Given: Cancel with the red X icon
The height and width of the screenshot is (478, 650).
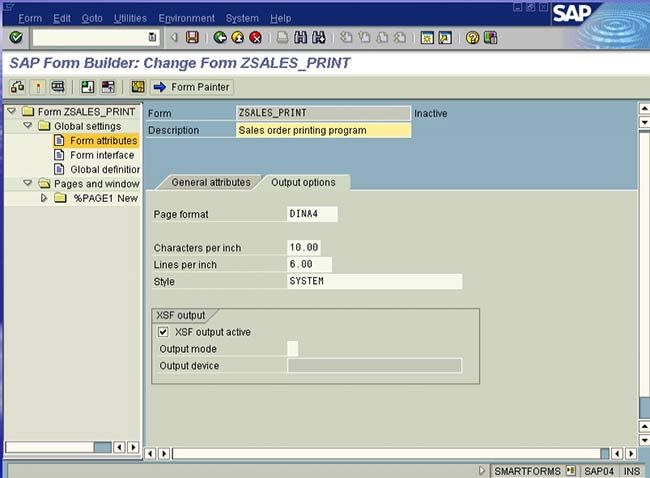Looking at the screenshot, I should coord(256,38).
